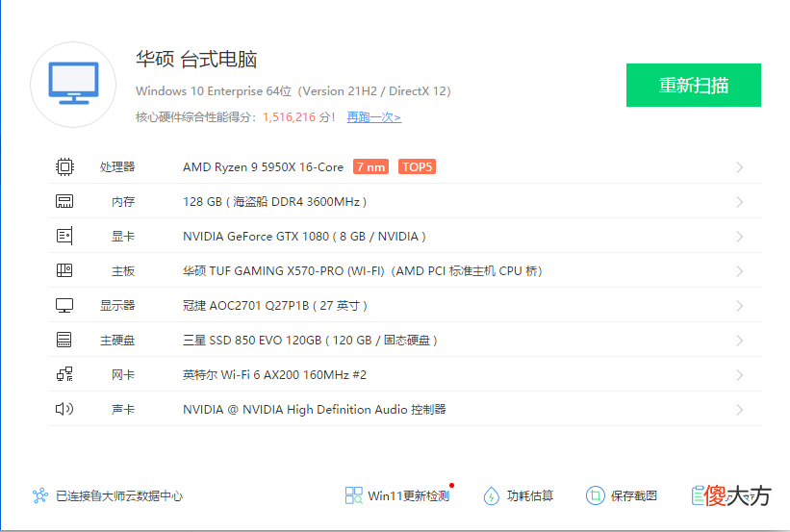Screen dimensions: 790x532
Task: Select 华硕 TUF GAMING X570-PRO text
Action: [x=362, y=271]
